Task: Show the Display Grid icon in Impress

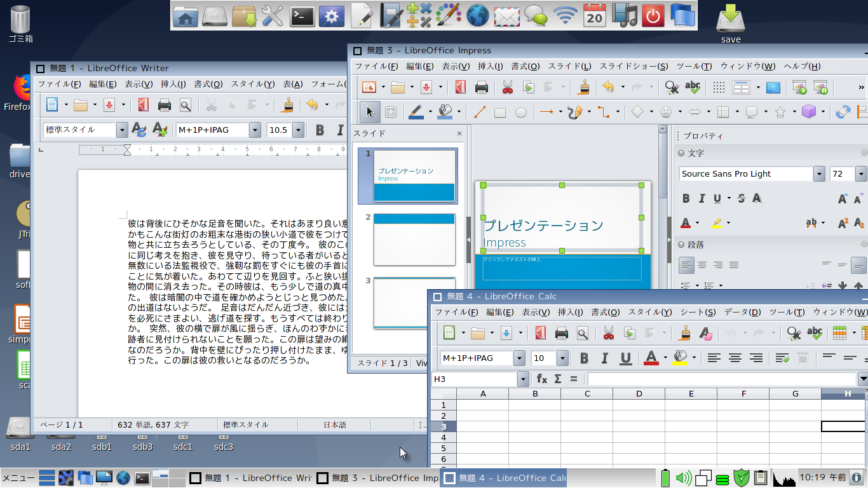Action: tap(719, 87)
